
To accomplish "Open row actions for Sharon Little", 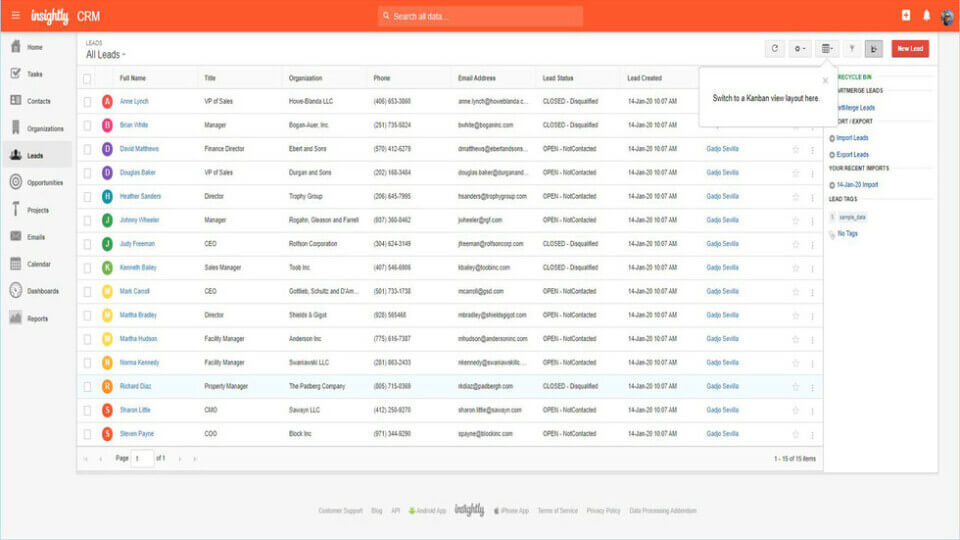I will 812,411.
